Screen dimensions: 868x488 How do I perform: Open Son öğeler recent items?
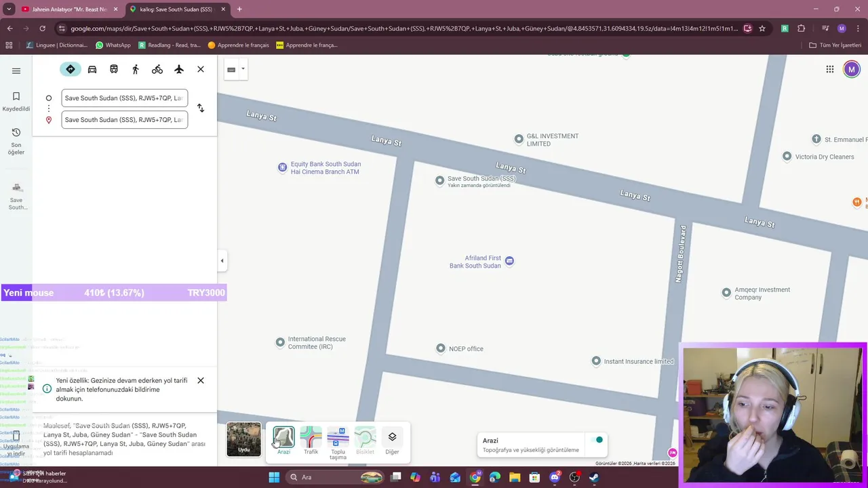16,141
